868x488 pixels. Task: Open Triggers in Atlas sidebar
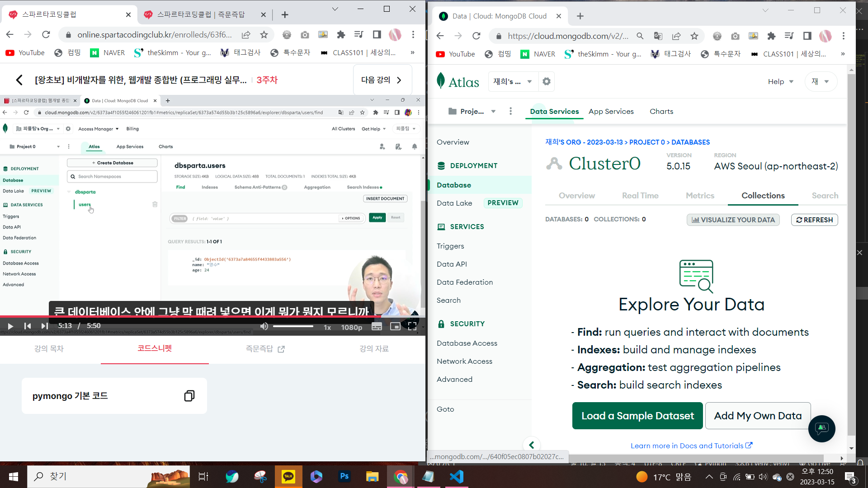coord(450,246)
